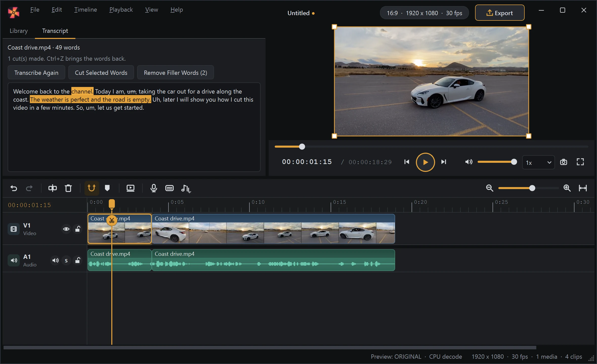Click the volume slider handle

click(514, 162)
